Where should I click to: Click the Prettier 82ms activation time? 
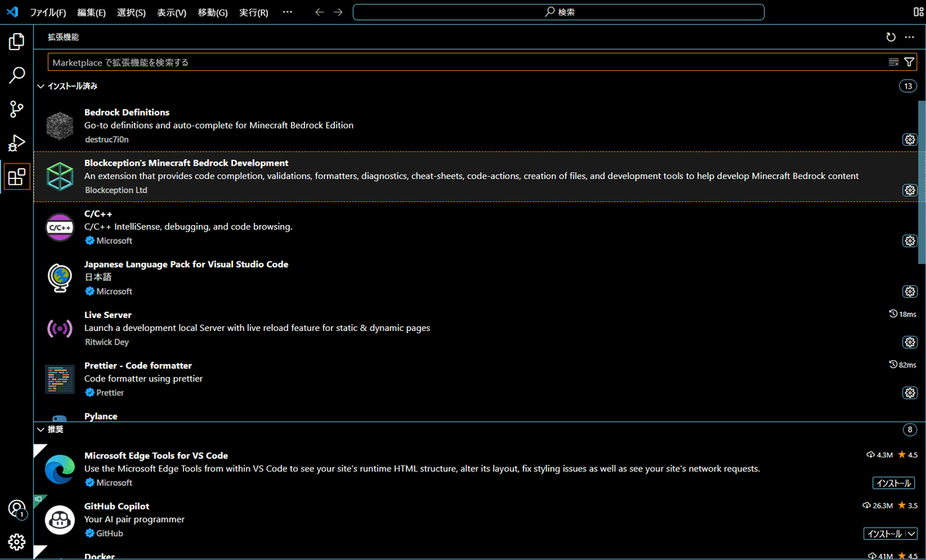pos(902,365)
